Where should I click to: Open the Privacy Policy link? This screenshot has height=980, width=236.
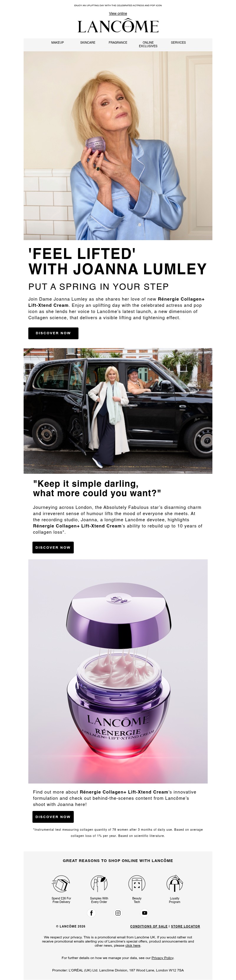163,958
